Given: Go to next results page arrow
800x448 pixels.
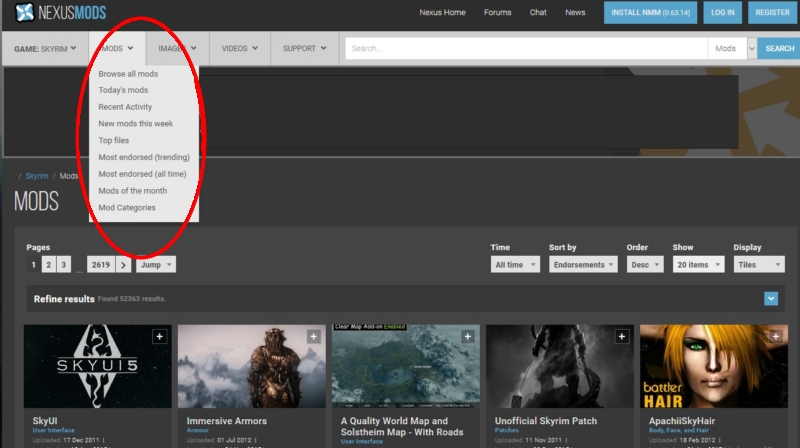Looking at the screenshot, I should tap(123, 265).
